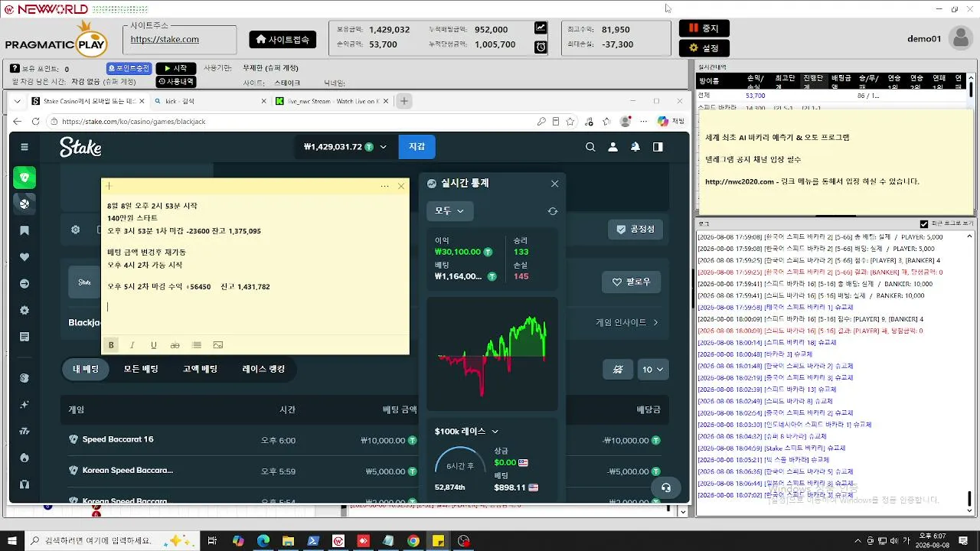980x551 pixels.
Task: Insert image in the sticky note
Action: coord(218,345)
